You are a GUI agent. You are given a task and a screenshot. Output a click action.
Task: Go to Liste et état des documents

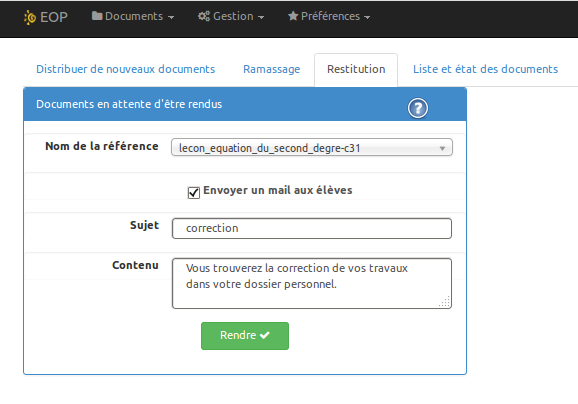click(x=485, y=69)
